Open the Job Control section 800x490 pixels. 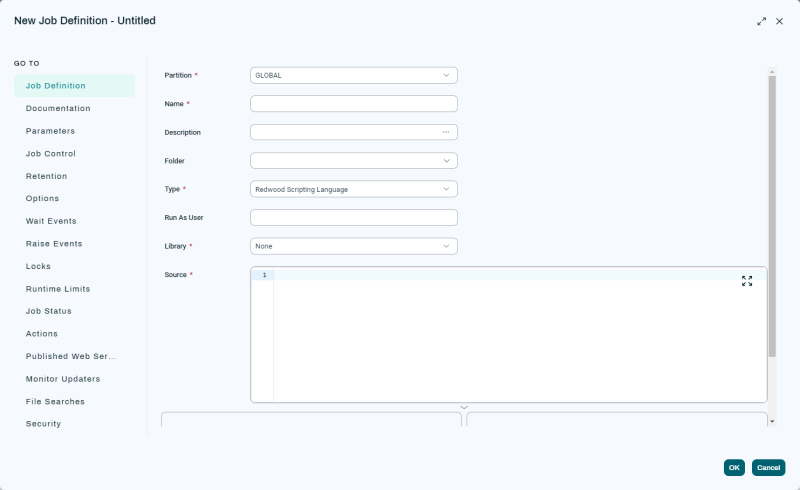pos(51,154)
